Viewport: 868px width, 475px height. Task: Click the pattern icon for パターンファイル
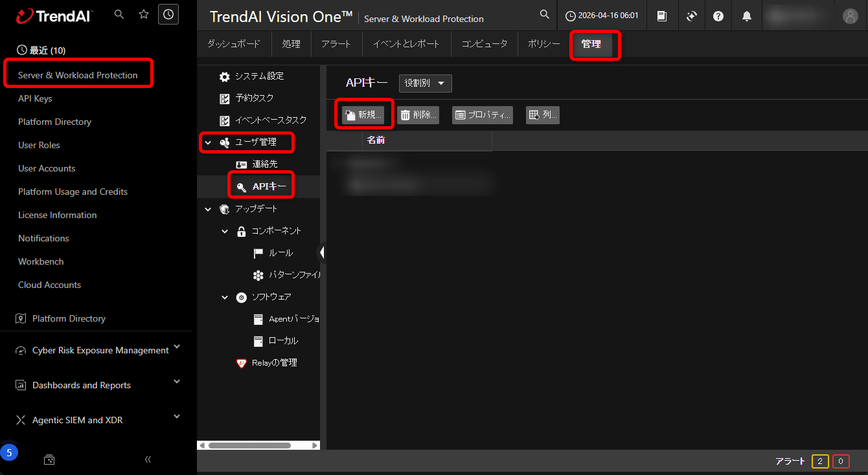click(x=258, y=275)
